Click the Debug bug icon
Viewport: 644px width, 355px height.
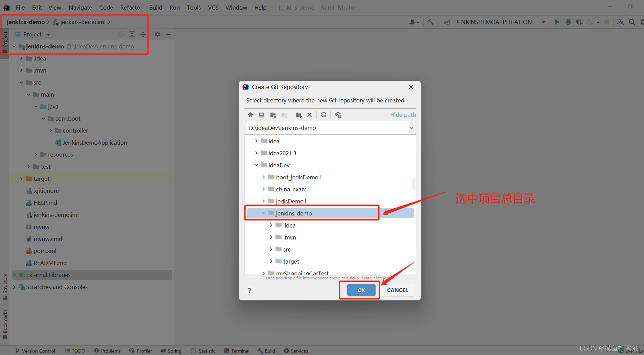(x=568, y=22)
